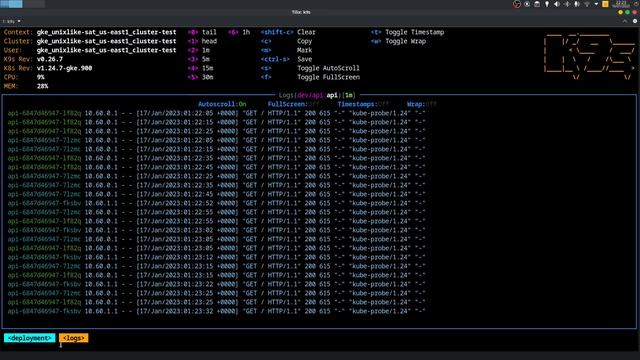Choose the 5m time range shortcut

(198, 59)
